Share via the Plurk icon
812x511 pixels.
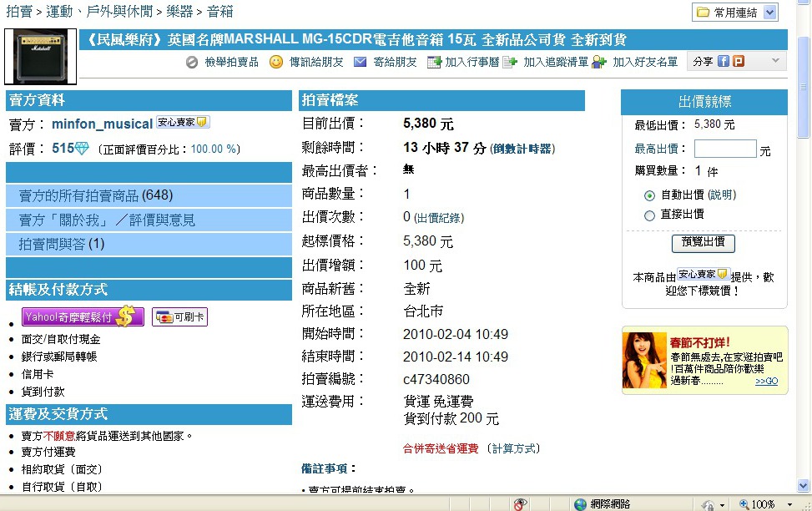[739, 61]
